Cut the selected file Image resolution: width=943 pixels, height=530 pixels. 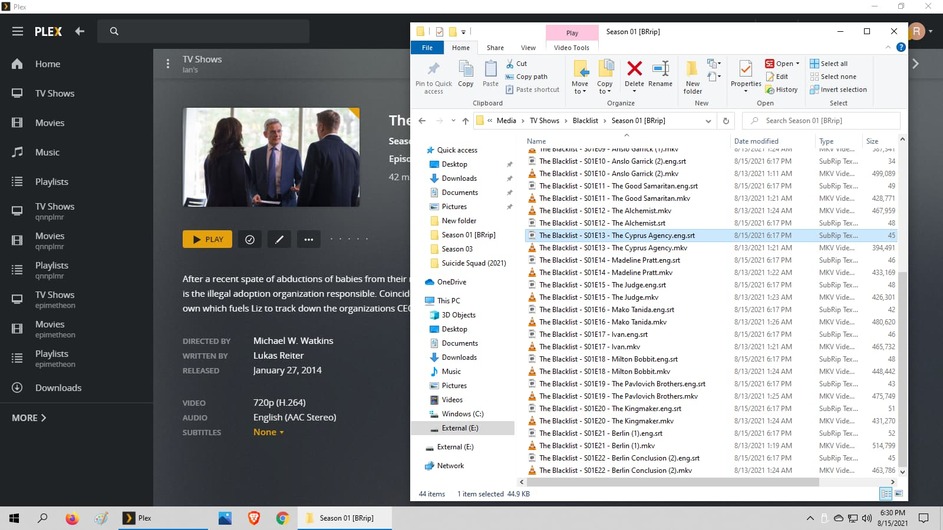[x=517, y=63]
